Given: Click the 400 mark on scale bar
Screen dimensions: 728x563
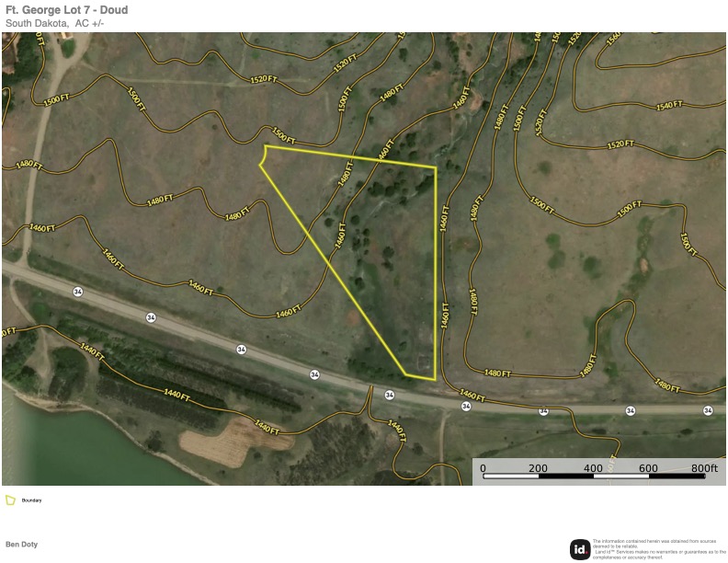Looking at the screenshot, I should click(x=593, y=468).
